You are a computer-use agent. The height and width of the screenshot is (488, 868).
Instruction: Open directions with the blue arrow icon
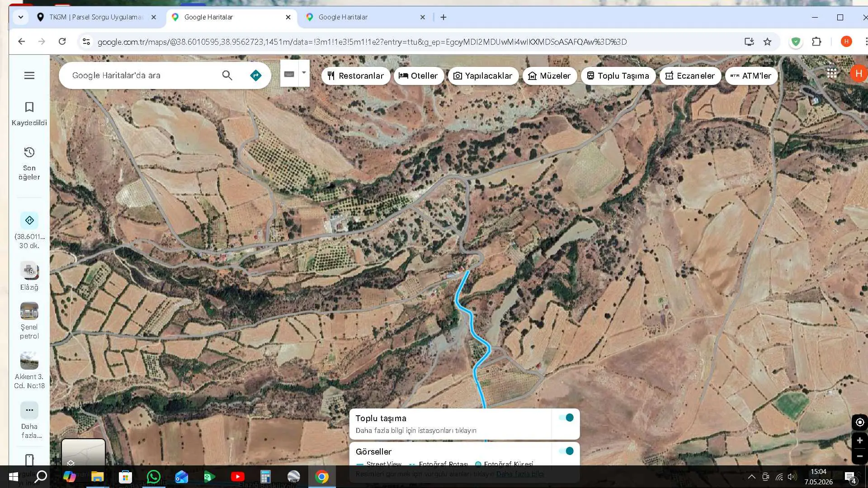256,75
